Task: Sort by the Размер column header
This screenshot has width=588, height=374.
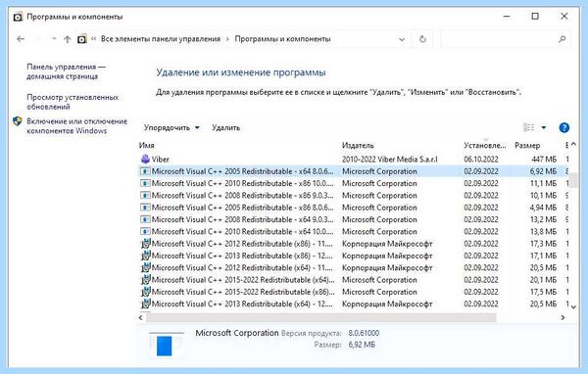Action: point(527,146)
